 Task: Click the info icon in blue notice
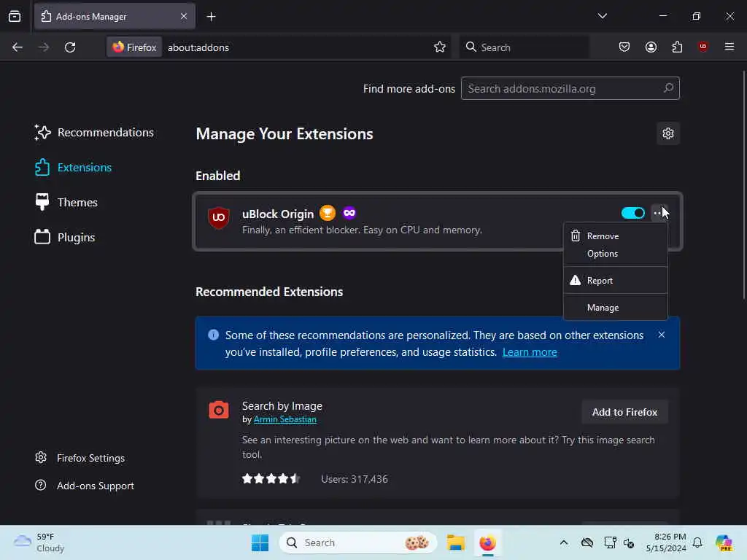[x=214, y=335]
